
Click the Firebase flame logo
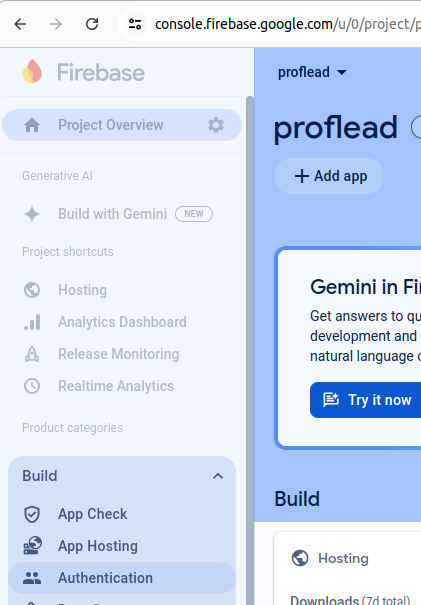click(x=32, y=71)
